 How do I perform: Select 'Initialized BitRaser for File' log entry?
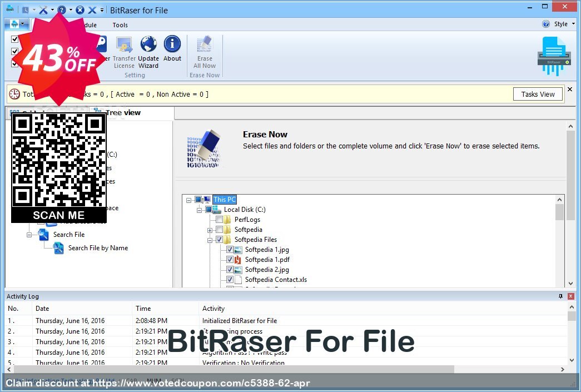pos(240,320)
